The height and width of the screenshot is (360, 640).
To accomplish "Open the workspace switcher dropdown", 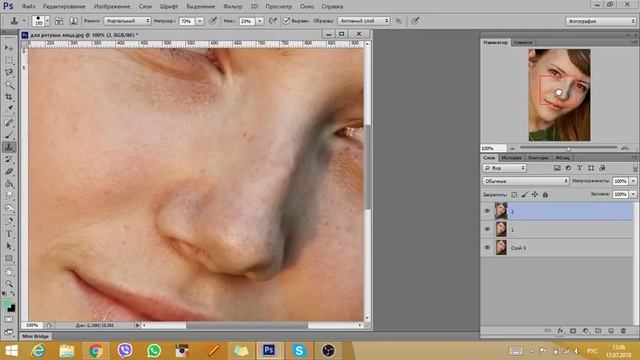I will [x=600, y=21].
